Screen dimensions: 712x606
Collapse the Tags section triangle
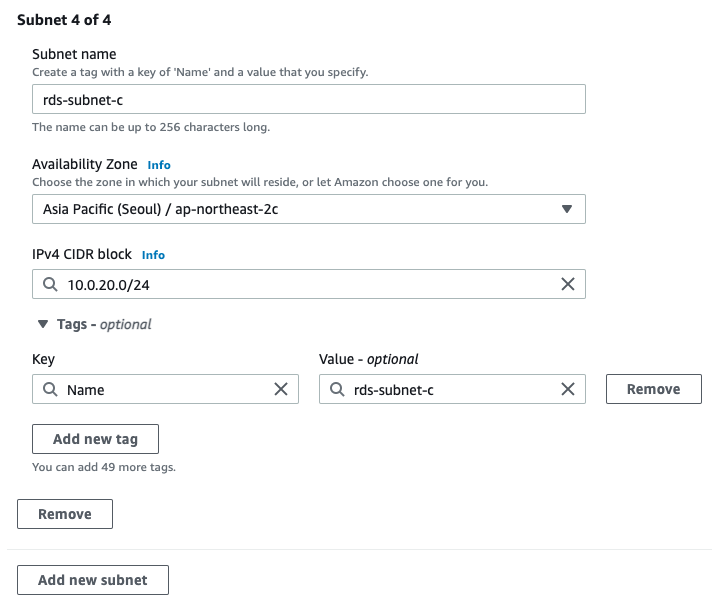click(x=43, y=324)
